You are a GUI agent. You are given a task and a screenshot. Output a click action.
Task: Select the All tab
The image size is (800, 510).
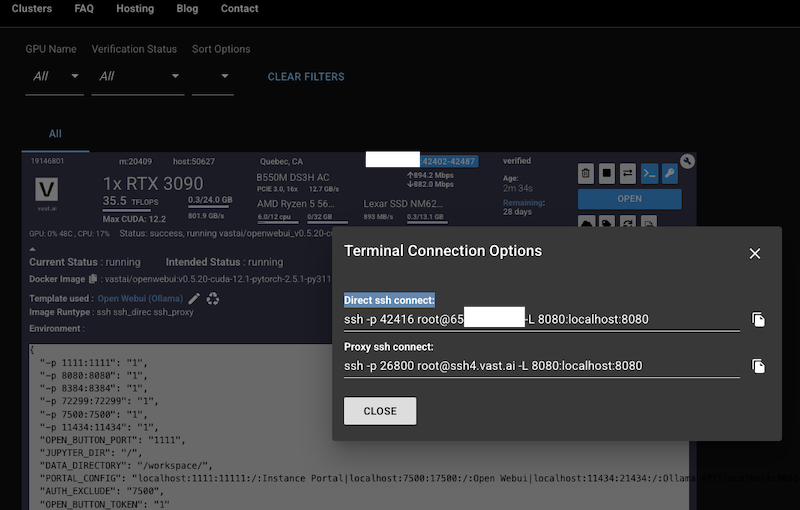click(x=55, y=134)
